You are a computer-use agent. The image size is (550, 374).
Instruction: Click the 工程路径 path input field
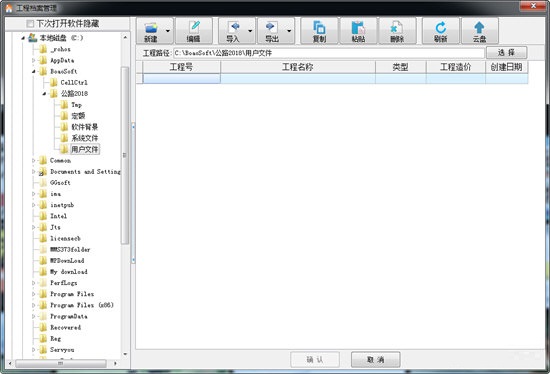[329, 53]
